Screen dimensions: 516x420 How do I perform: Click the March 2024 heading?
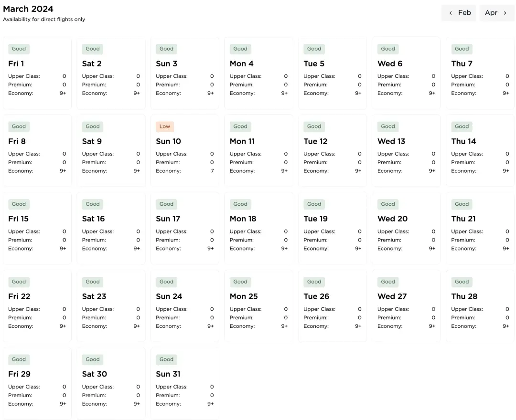[28, 9]
